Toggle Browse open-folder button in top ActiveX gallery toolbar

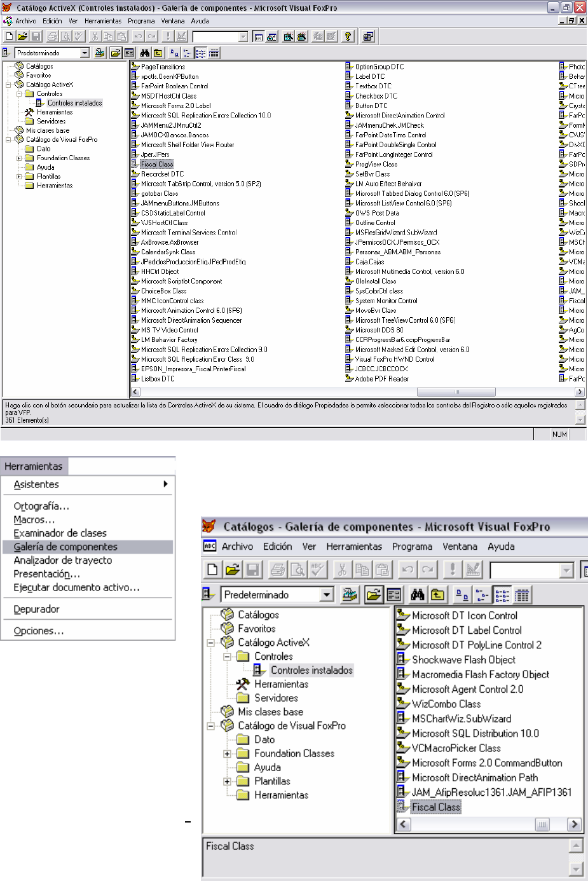tap(116, 53)
